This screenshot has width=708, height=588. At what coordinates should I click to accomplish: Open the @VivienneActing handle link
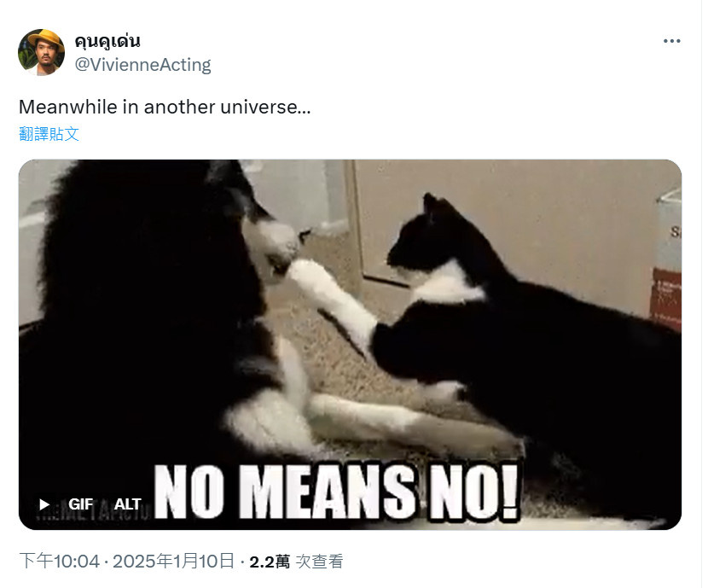[142, 65]
